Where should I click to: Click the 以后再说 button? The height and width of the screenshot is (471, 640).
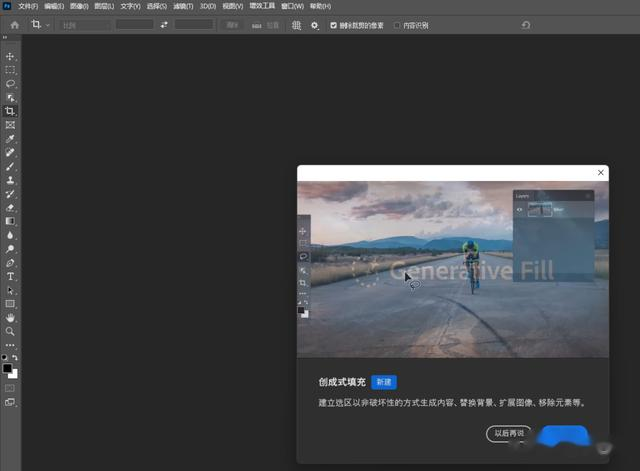pos(509,433)
